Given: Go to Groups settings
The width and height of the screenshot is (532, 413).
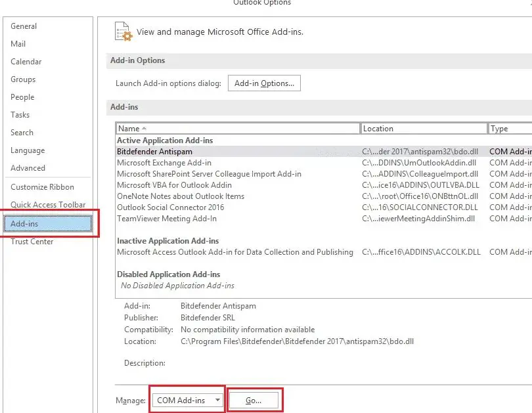Looking at the screenshot, I should click(23, 79).
